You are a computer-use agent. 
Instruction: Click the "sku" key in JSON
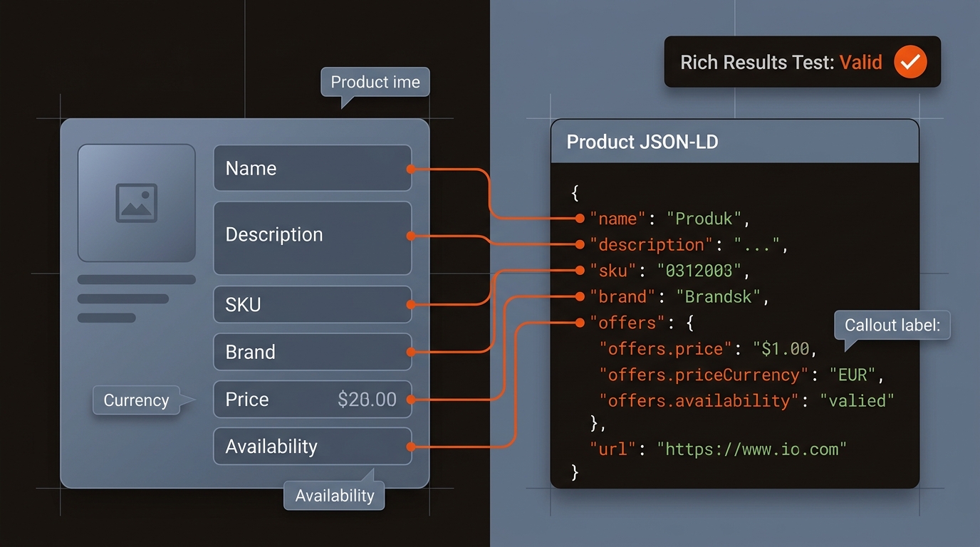coord(614,271)
